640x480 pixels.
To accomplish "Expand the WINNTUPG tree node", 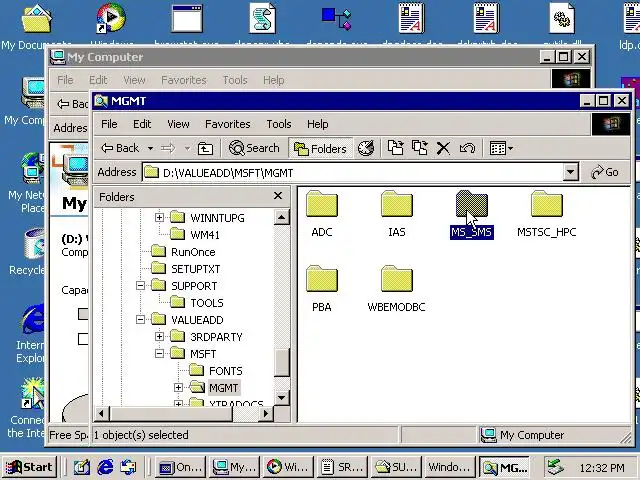I will pos(160,218).
